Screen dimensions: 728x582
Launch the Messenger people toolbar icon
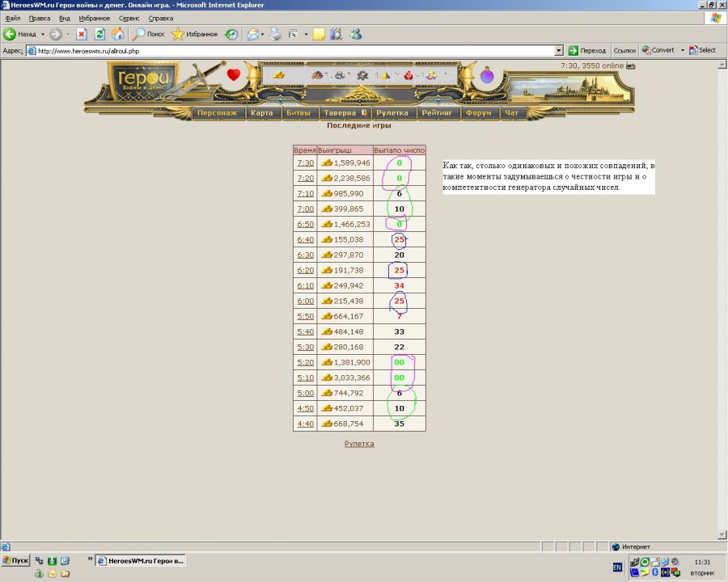356,34
